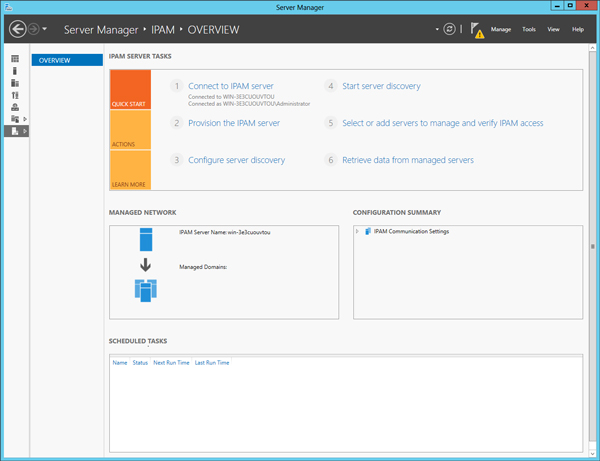Open the navigation history dropdown arrow

point(44,29)
